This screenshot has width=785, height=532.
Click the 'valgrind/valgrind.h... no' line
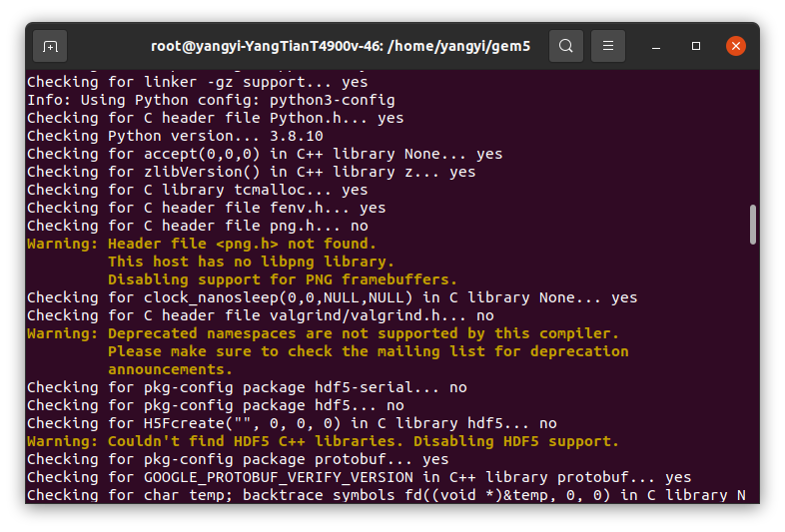(x=261, y=316)
